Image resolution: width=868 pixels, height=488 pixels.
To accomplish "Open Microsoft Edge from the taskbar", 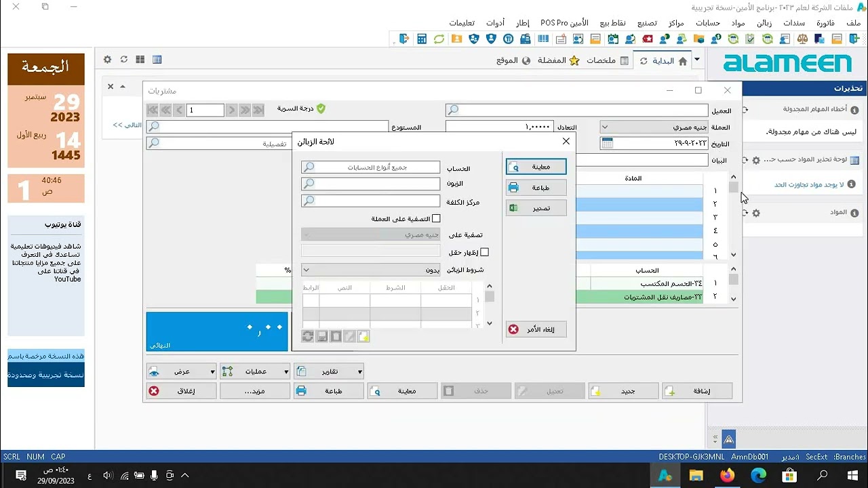I will [x=758, y=475].
